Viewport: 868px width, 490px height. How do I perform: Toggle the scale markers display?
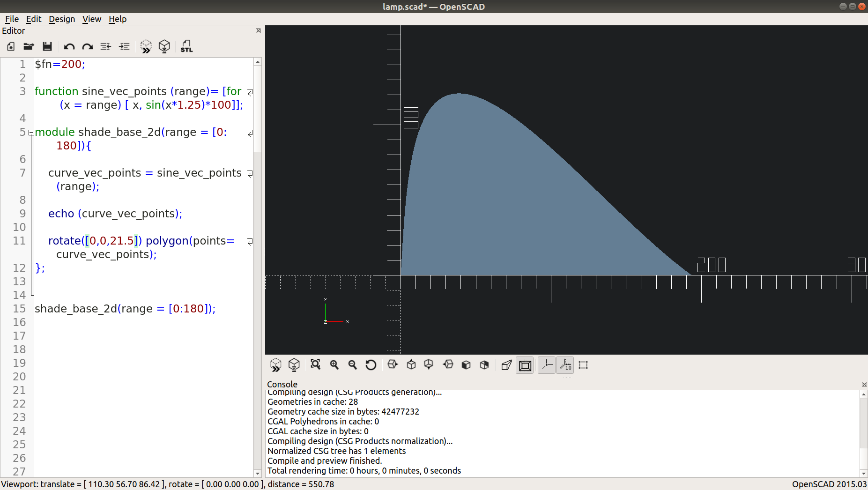click(565, 365)
